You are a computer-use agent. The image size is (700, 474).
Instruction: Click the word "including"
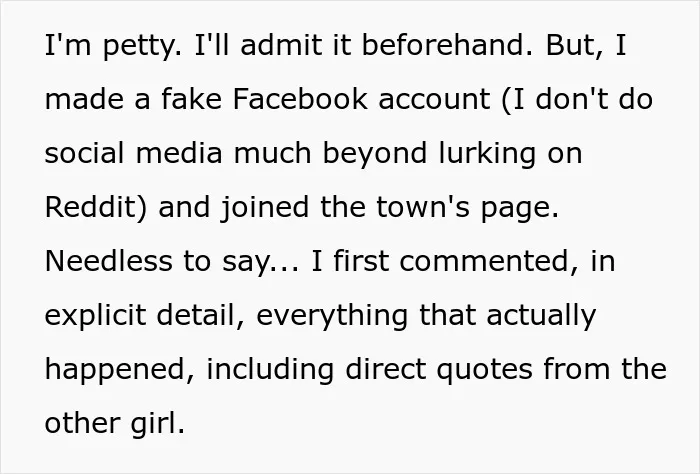270,371
